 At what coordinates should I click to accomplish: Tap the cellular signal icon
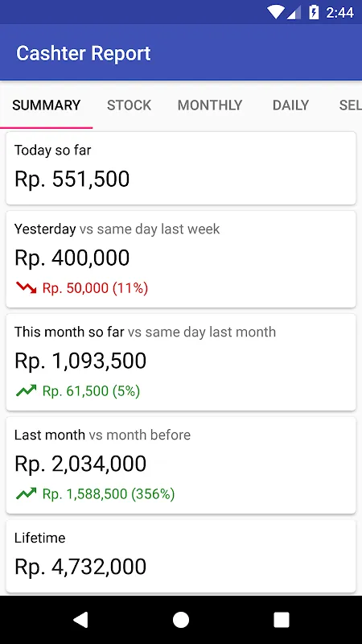pos(294,13)
